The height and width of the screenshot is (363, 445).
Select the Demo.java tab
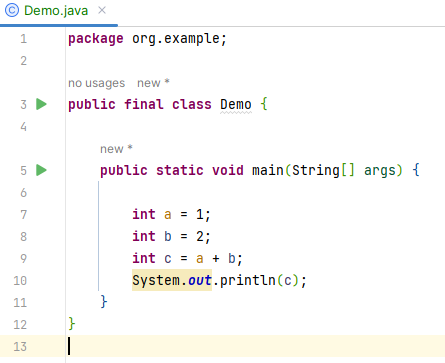coord(56,11)
